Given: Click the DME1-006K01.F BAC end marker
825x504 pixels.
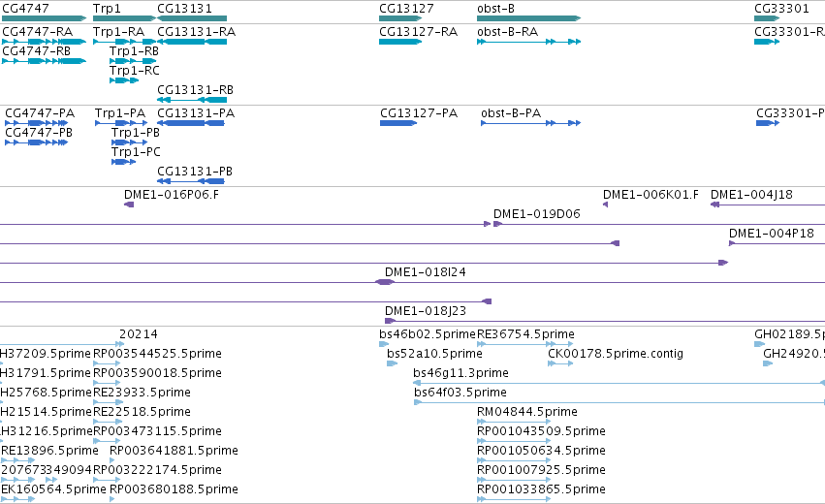Looking at the screenshot, I should coord(605,205).
